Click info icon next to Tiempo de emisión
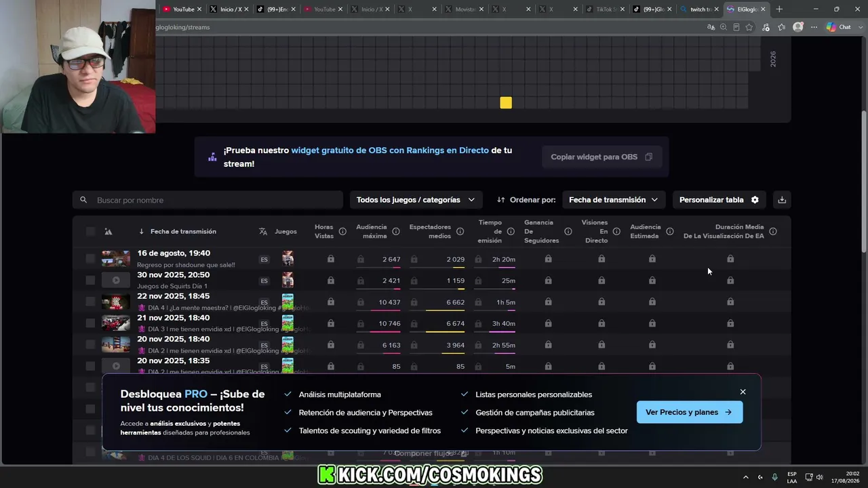This screenshot has width=868, height=488. (511, 232)
